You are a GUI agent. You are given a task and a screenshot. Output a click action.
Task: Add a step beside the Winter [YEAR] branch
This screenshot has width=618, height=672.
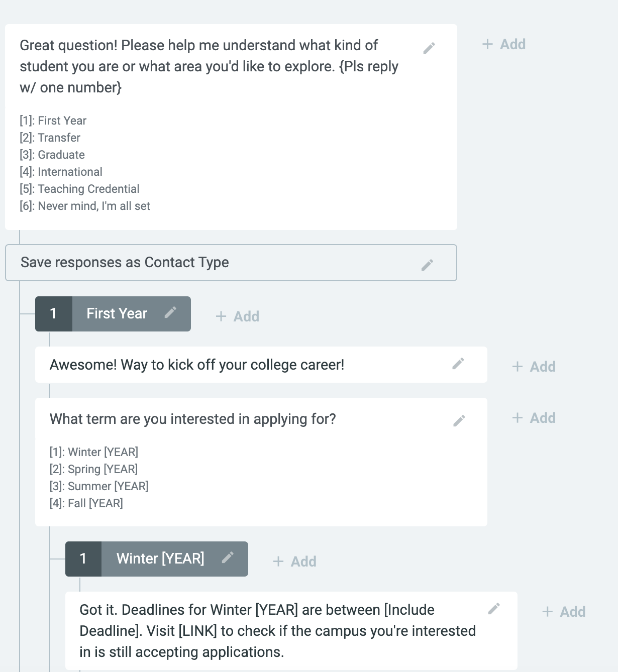(x=295, y=562)
